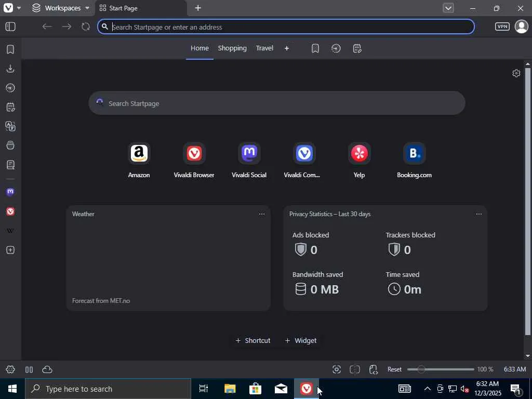532x399 pixels.
Task: Open Bookmarks from start page navigation
Action: click(x=315, y=48)
